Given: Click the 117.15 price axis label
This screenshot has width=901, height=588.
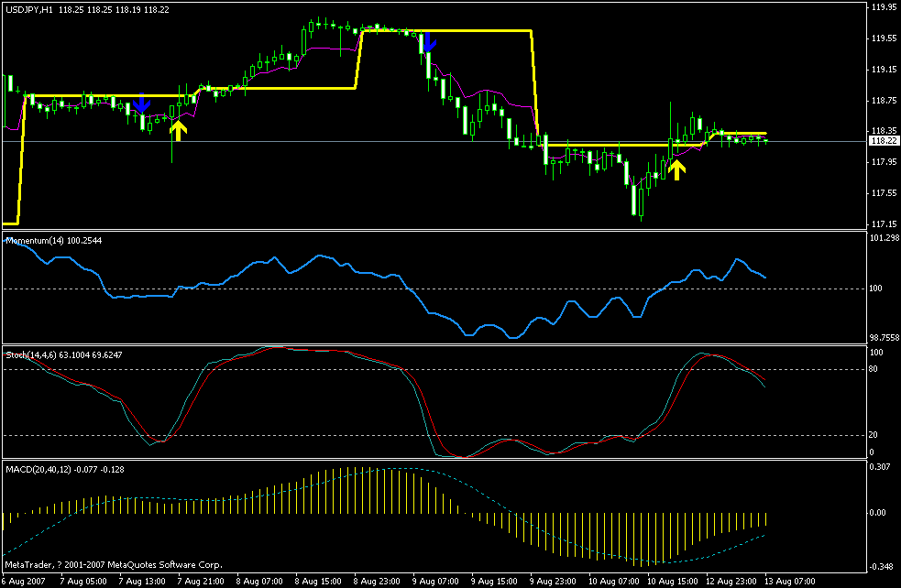Looking at the screenshot, I should [883, 224].
